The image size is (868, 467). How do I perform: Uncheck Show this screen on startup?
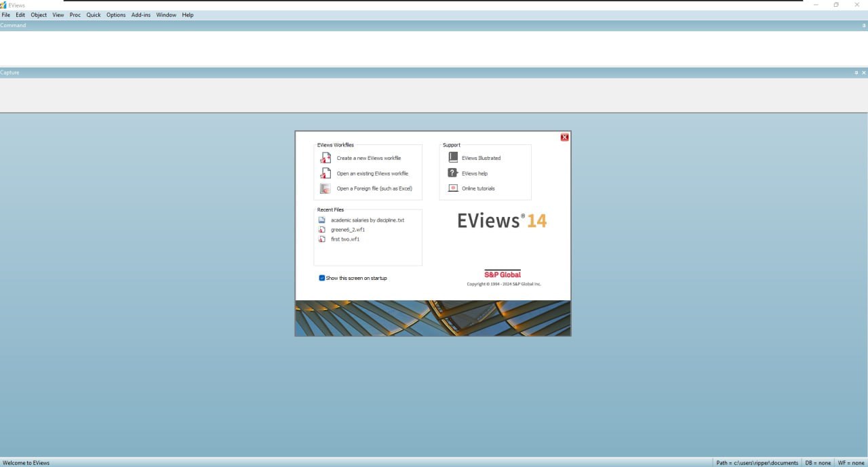tap(322, 278)
